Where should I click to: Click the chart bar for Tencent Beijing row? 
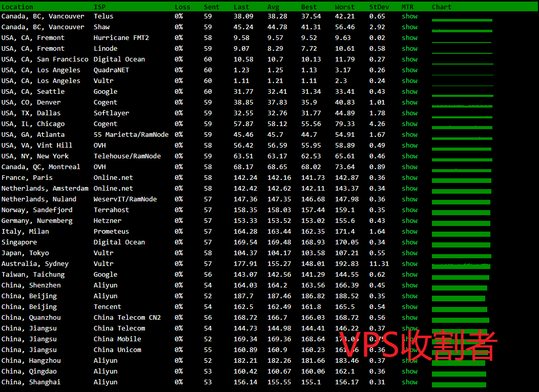pos(459,310)
